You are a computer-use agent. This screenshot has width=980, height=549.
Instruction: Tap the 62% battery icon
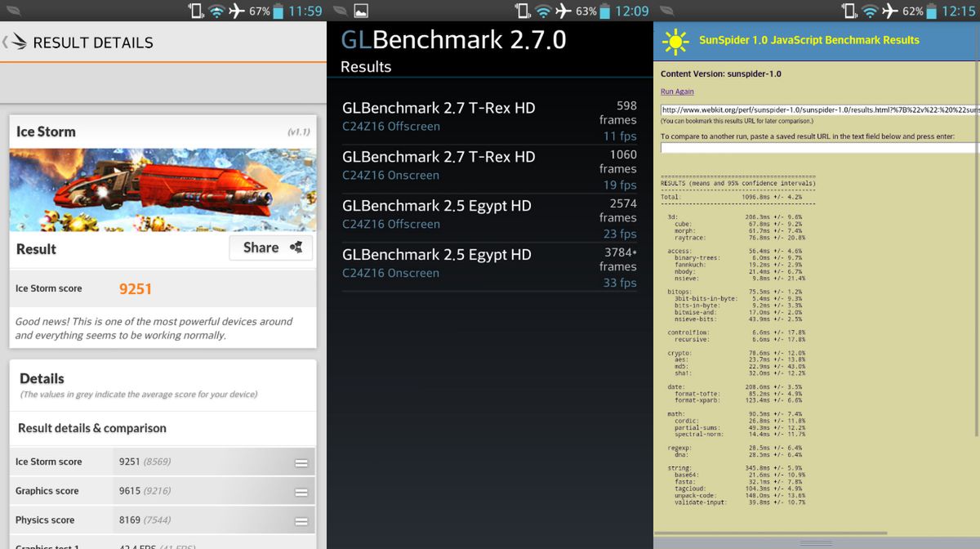[932, 11]
